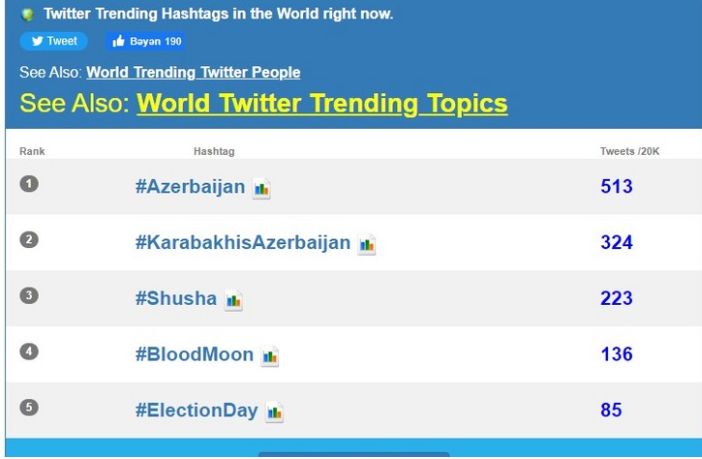
Task: Open the #Shusha hashtag link
Action: pos(176,298)
